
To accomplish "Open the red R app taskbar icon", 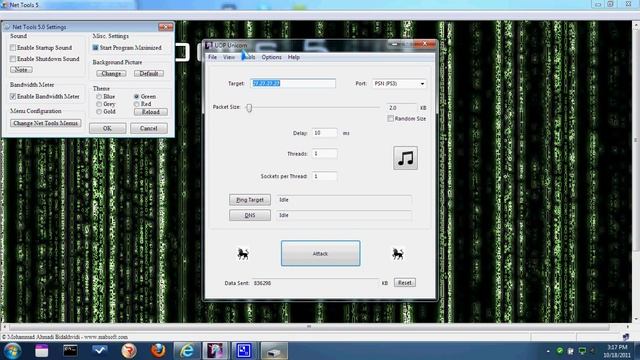I will (x=129, y=351).
